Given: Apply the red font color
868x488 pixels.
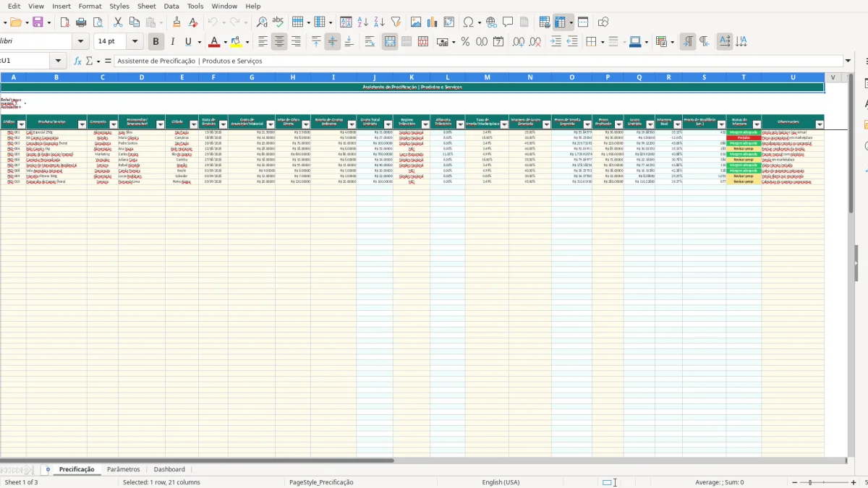Looking at the screenshot, I should (213, 42).
